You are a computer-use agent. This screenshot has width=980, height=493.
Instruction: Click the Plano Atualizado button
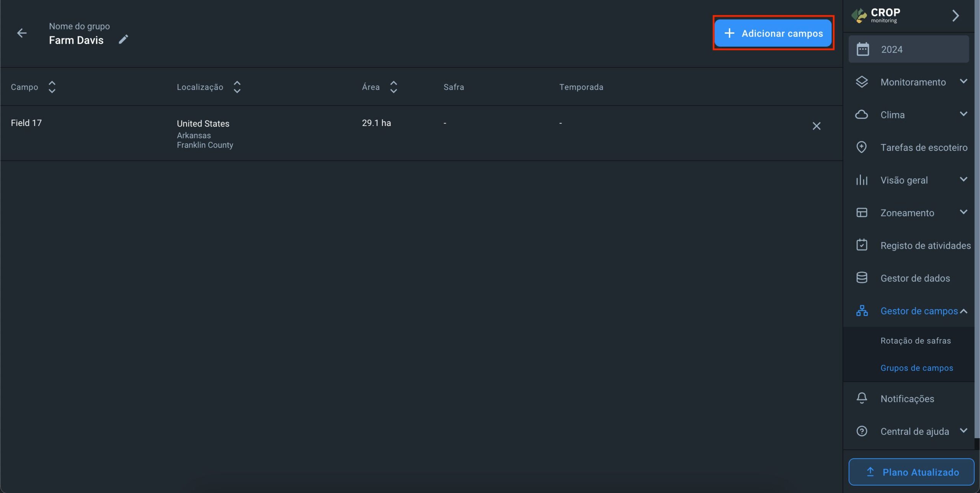pyautogui.click(x=911, y=472)
